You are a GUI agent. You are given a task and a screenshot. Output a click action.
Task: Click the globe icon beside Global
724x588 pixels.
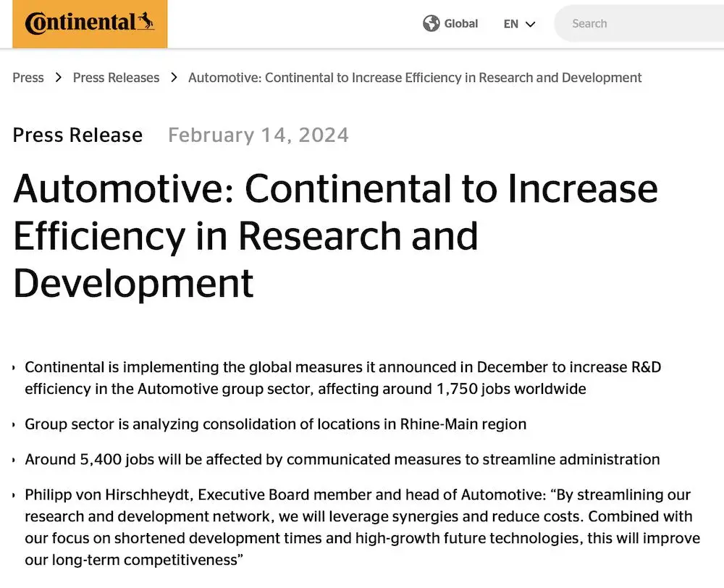432,23
